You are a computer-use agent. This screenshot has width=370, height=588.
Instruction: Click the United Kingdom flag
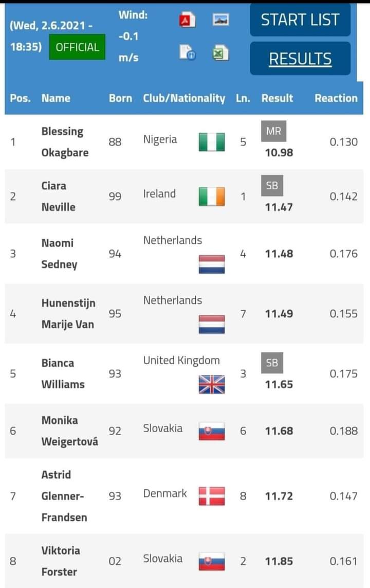pos(212,384)
